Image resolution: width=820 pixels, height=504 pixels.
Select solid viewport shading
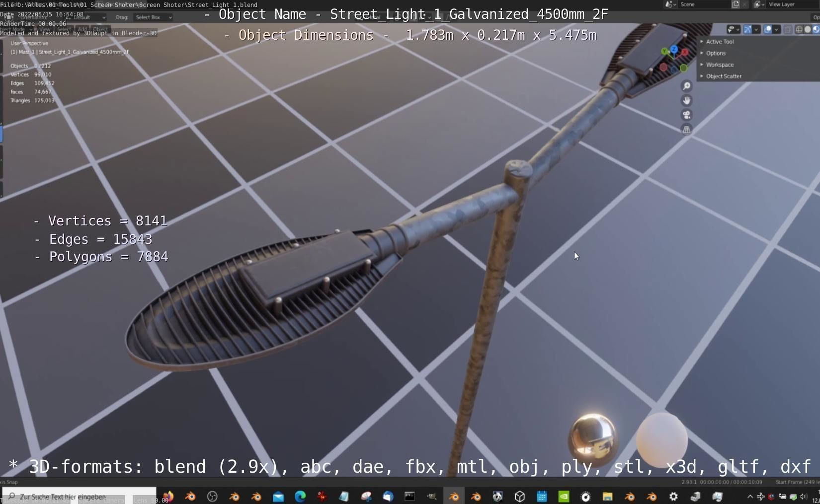(x=808, y=29)
